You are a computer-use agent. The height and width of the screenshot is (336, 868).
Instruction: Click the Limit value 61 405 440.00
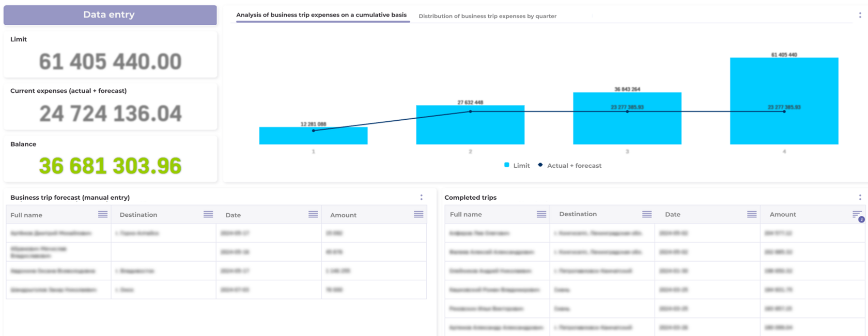pyautogui.click(x=110, y=61)
